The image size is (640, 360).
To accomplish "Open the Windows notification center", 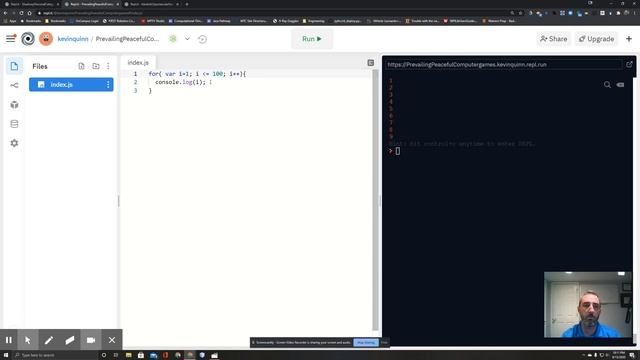I will tap(632, 355).
